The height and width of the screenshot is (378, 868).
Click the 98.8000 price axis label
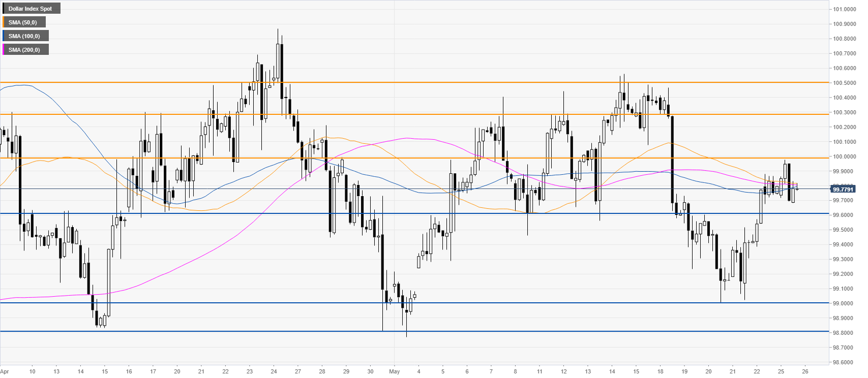(844, 333)
